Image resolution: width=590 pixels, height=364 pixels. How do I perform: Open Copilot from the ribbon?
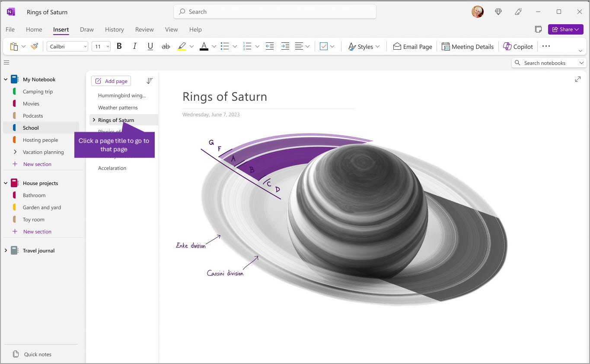518,46
